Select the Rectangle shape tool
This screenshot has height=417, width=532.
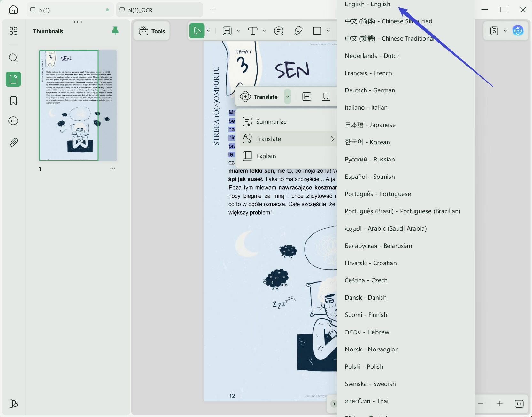[317, 31]
